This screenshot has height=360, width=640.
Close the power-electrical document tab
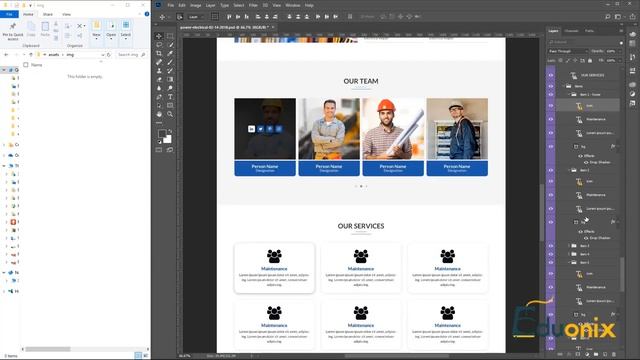point(273,27)
